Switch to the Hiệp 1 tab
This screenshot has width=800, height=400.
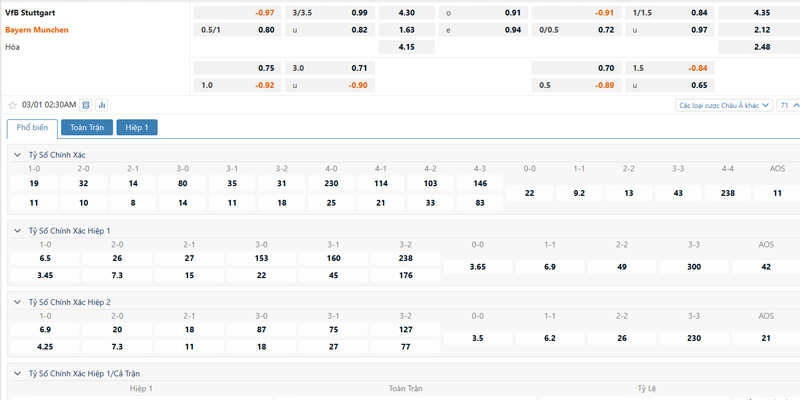click(x=137, y=128)
